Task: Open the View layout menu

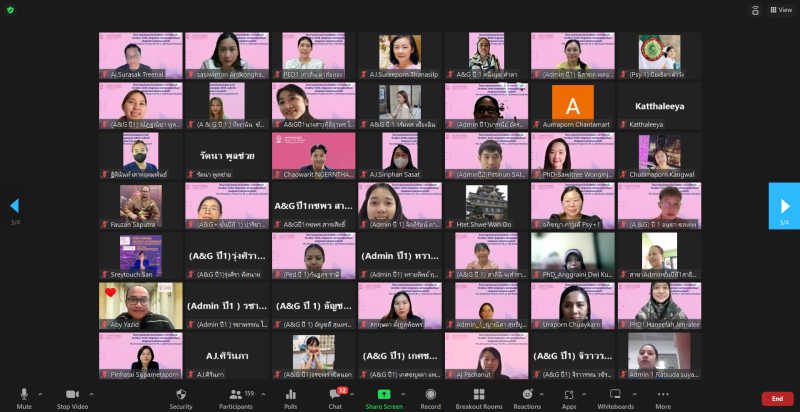Action: [780, 9]
